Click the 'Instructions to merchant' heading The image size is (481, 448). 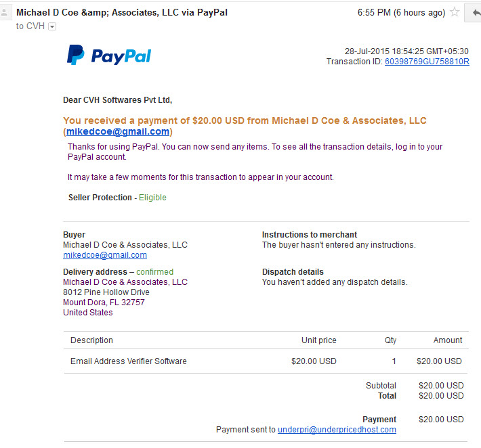(x=310, y=235)
